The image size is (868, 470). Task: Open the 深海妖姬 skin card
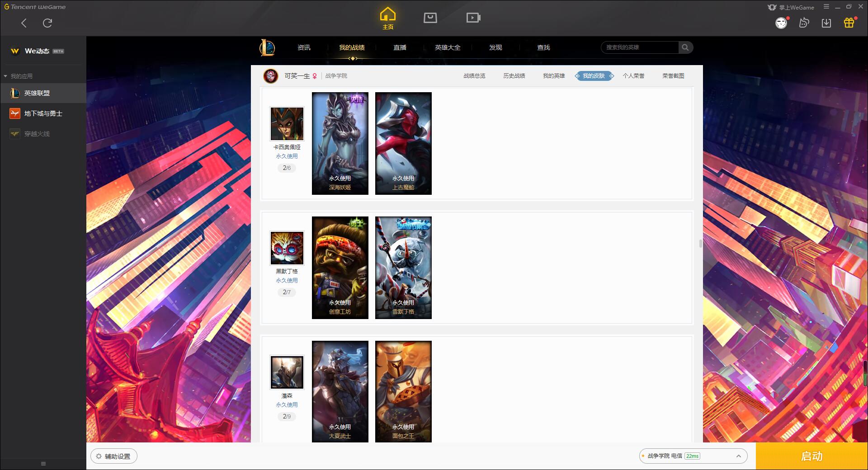340,144
